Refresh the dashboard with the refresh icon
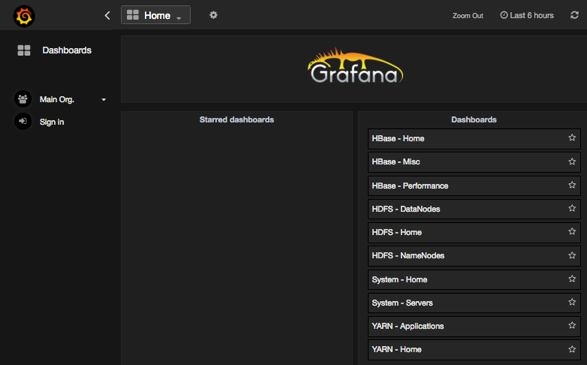The image size is (587, 365). [x=574, y=15]
